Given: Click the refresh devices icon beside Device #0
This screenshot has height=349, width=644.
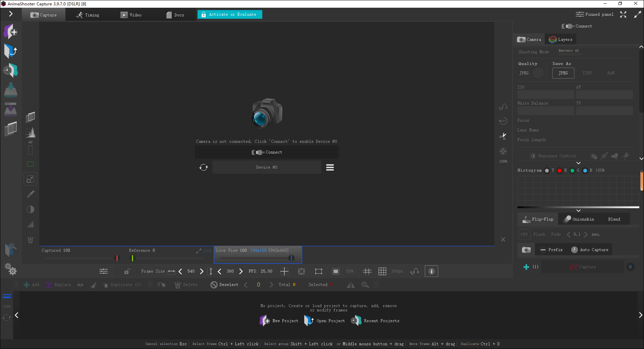Looking at the screenshot, I should (204, 167).
